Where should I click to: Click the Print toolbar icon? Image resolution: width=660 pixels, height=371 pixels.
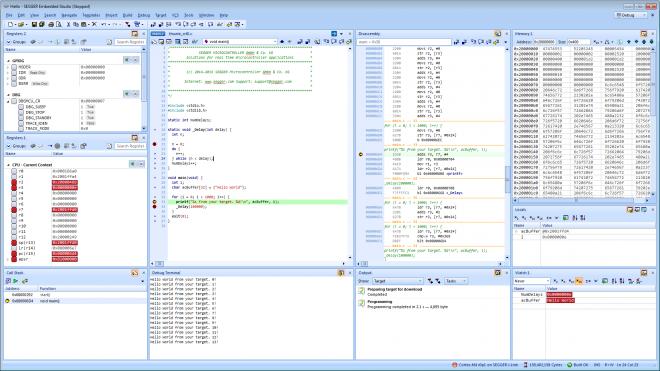tap(51, 24)
